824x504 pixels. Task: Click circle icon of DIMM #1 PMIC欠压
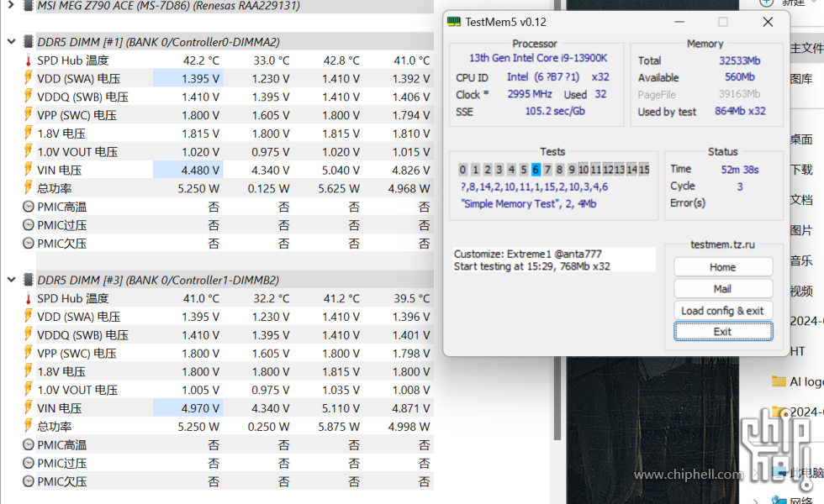tap(29, 244)
